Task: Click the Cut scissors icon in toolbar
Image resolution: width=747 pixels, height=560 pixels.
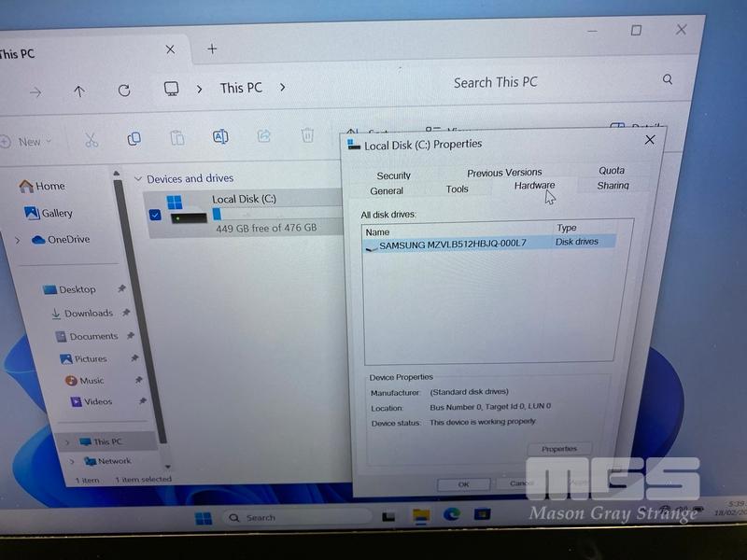Action: [x=92, y=140]
